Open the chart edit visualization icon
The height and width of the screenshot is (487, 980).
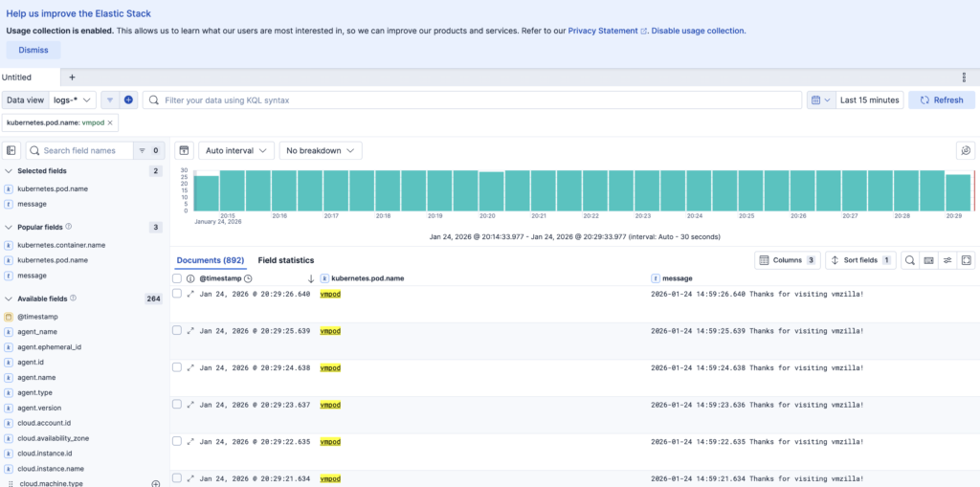click(966, 150)
